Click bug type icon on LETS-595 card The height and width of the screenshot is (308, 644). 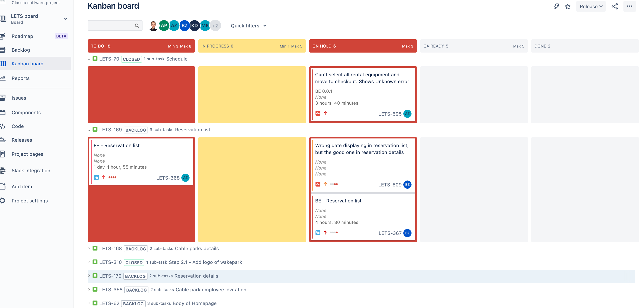(x=318, y=113)
